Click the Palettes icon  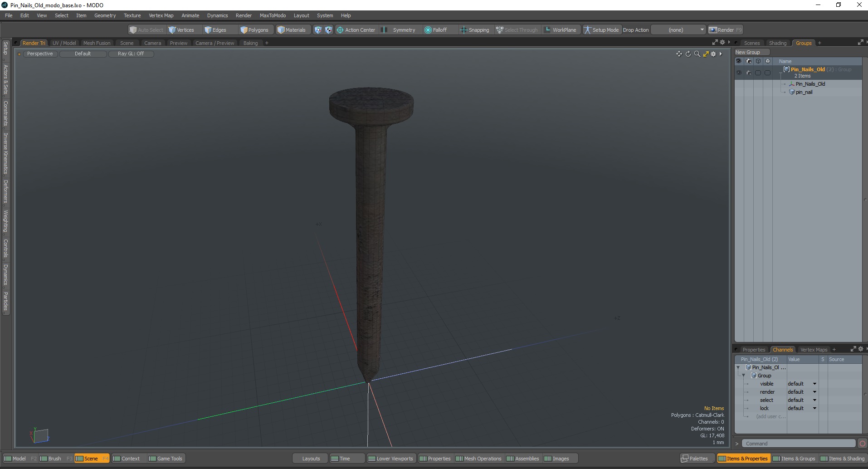(685, 459)
